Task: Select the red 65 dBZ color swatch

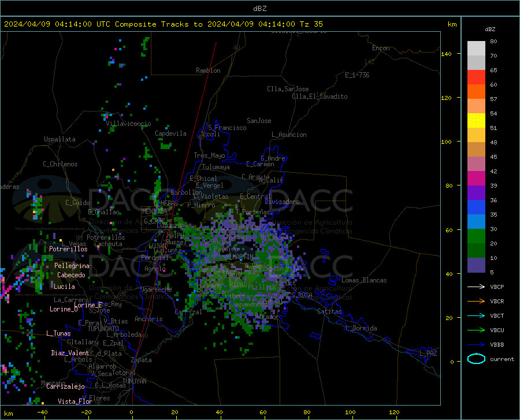Action: (x=476, y=77)
